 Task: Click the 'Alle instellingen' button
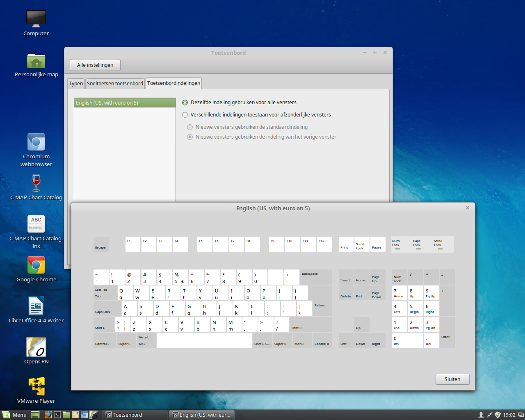tap(95, 65)
